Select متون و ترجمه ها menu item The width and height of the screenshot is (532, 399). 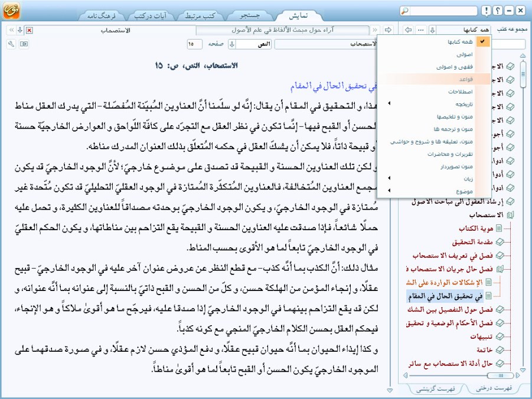click(x=434, y=129)
